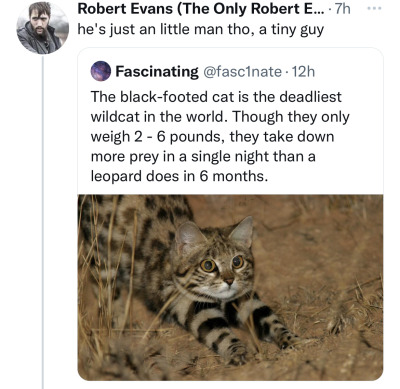Screen dimensions: 400x389
Task: Click the @fasc1nate handle
Action: [x=242, y=71]
